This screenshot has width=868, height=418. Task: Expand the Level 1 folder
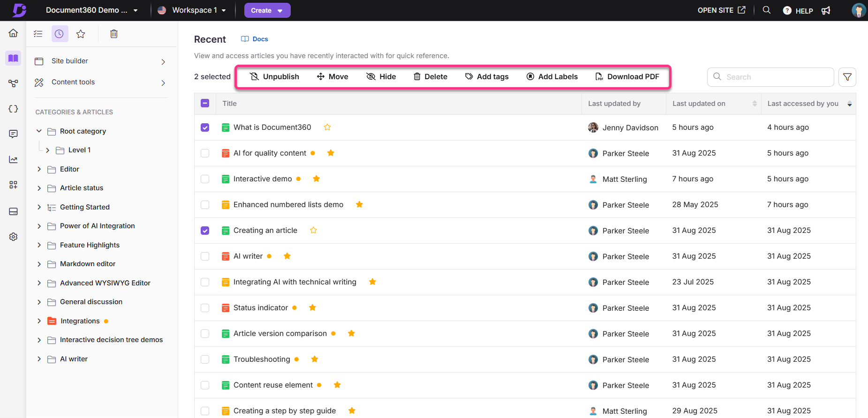47,150
